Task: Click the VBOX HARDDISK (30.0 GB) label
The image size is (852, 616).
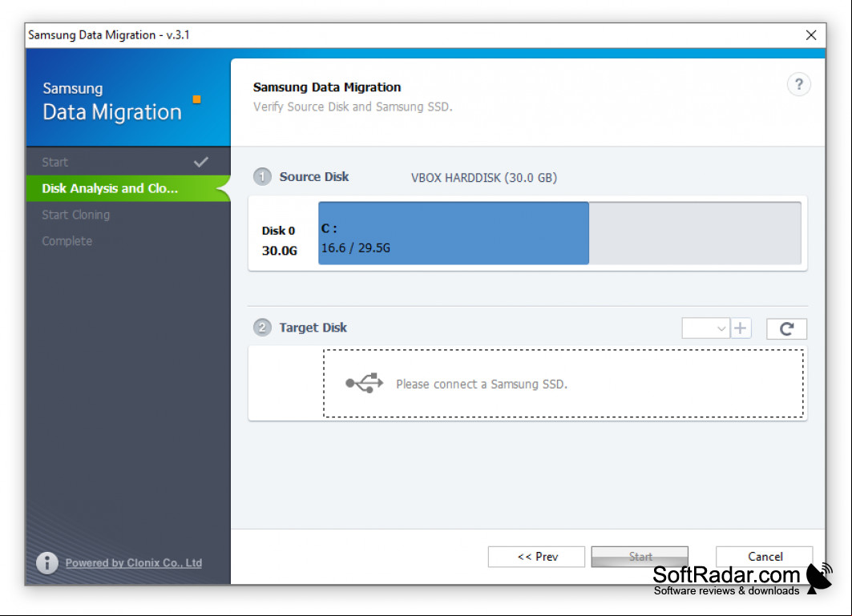Action: 483,178
